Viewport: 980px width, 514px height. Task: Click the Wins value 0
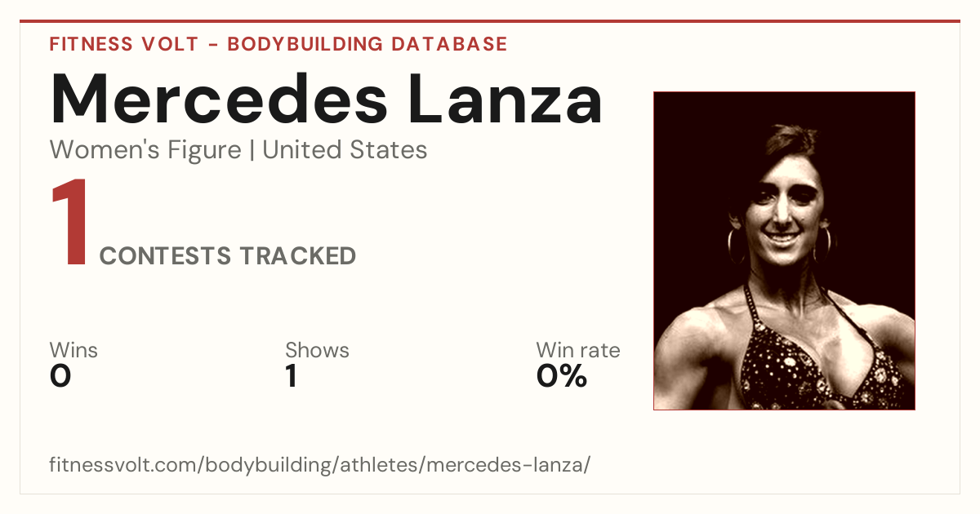[x=60, y=376]
